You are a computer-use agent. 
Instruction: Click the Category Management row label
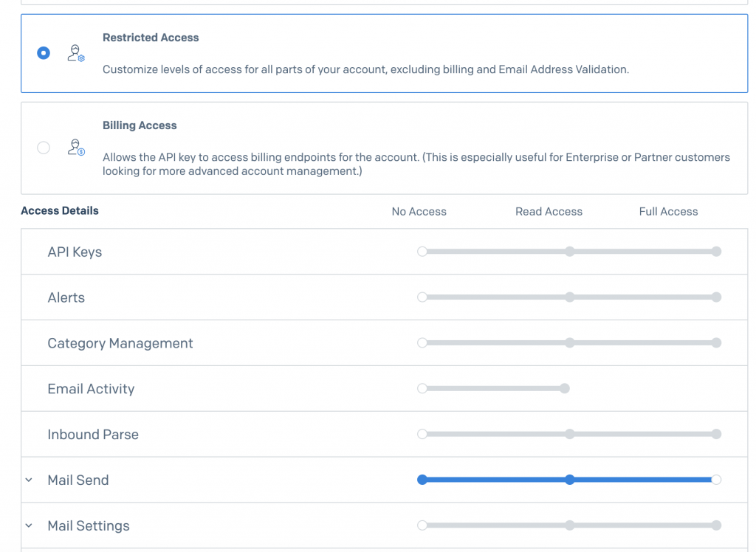(x=120, y=343)
